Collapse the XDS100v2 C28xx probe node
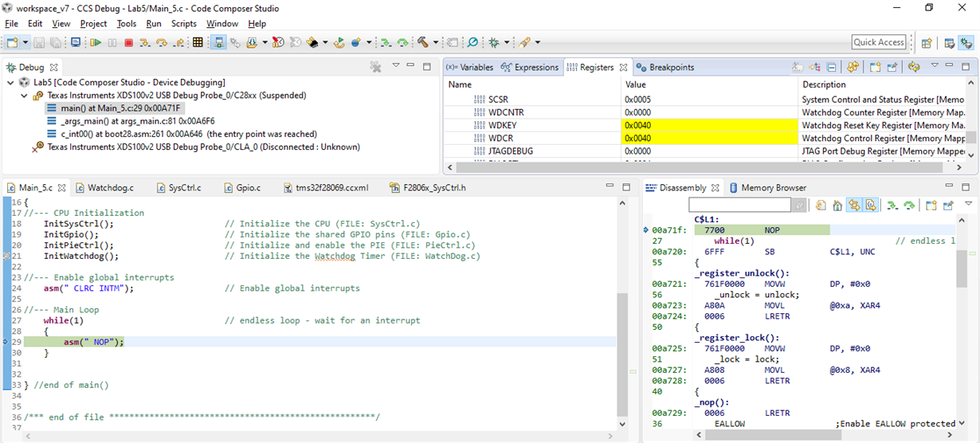This screenshot has height=443, width=980. (x=24, y=96)
